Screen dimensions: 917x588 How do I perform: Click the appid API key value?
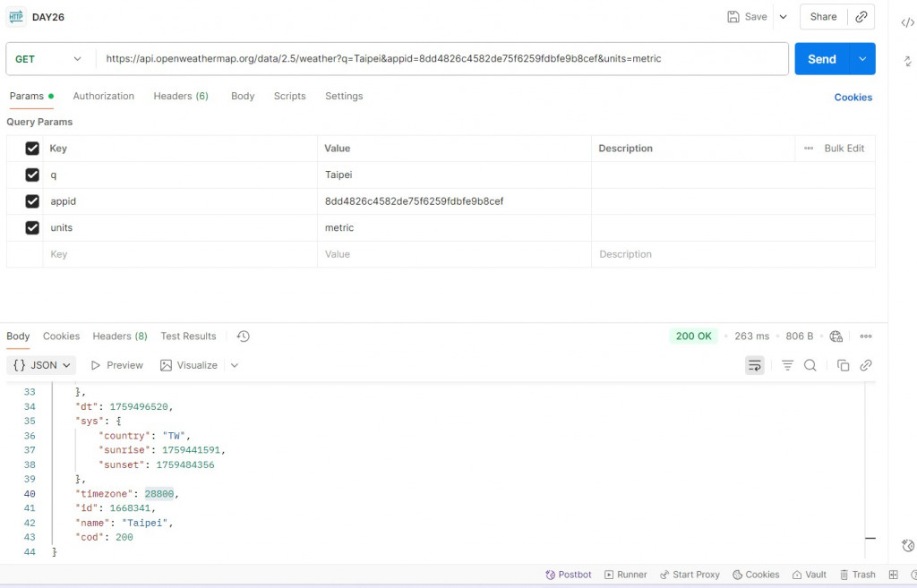point(414,201)
